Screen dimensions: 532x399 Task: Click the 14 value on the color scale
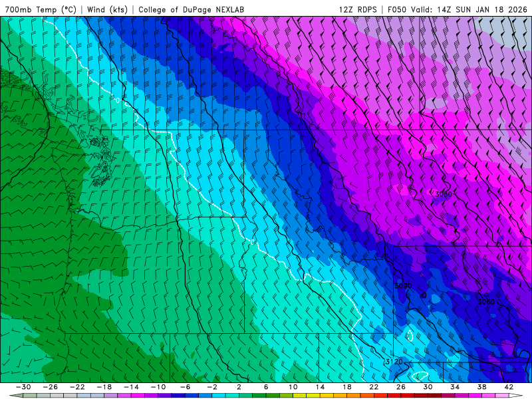(320, 387)
